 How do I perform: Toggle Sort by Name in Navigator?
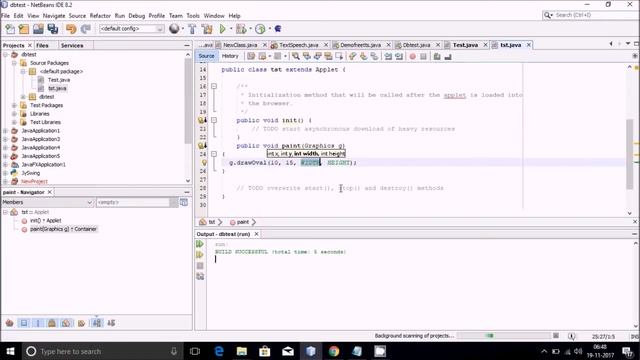tap(97, 323)
